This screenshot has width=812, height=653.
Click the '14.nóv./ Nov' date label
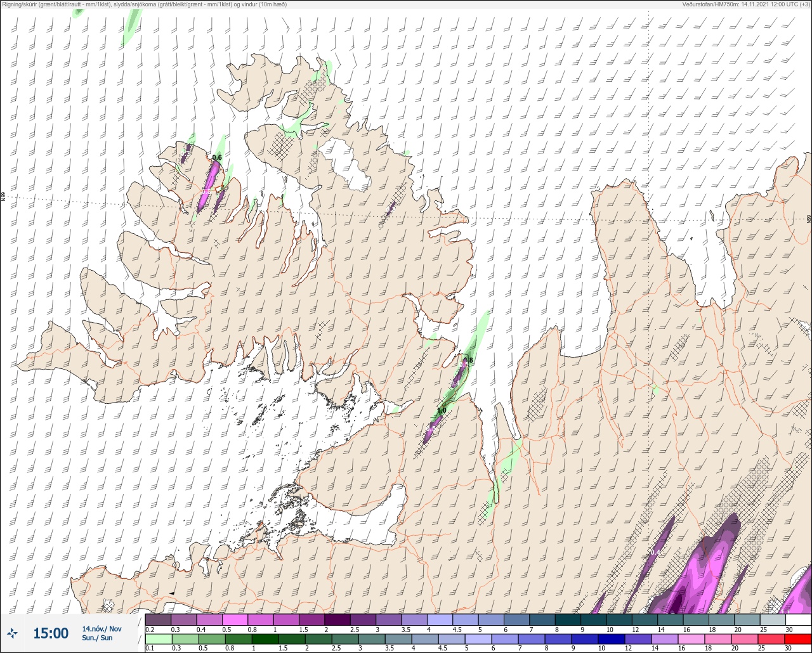coord(101,629)
